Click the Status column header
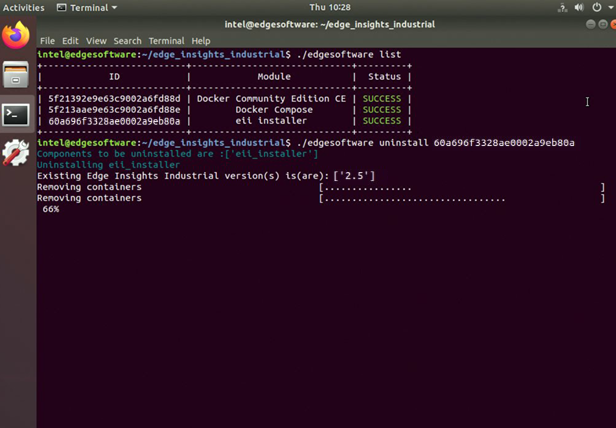This screenshot has width=616, height=428. pyautogui.click(x=385, y=77)
